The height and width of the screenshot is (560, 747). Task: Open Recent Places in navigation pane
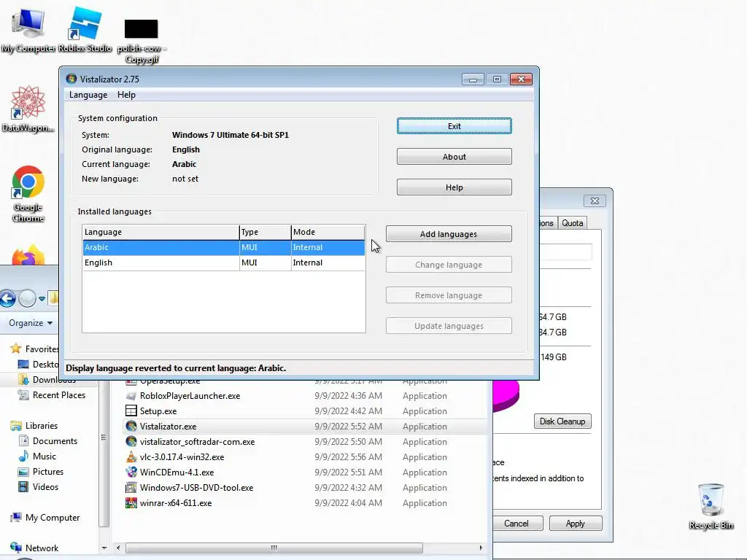coord(52,394)
